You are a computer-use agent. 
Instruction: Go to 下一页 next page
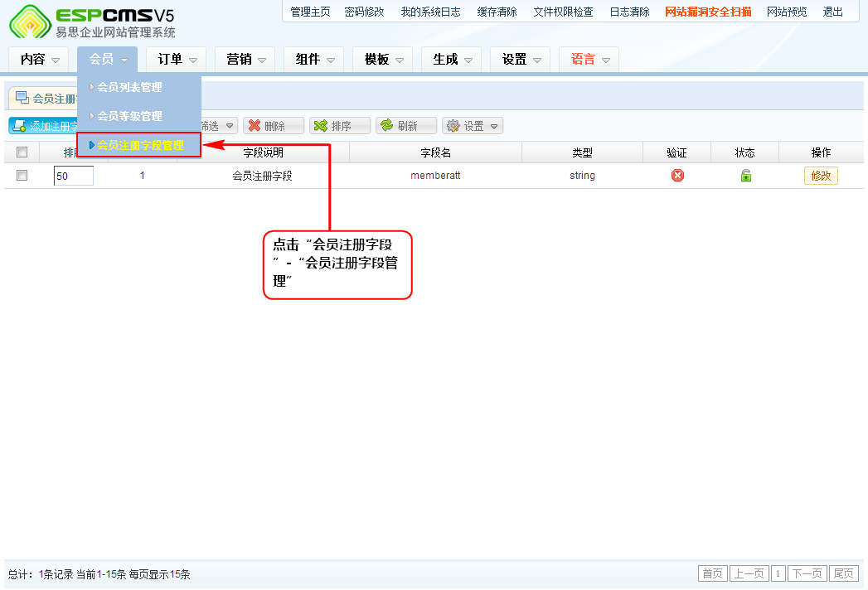[x=807, y=574]
